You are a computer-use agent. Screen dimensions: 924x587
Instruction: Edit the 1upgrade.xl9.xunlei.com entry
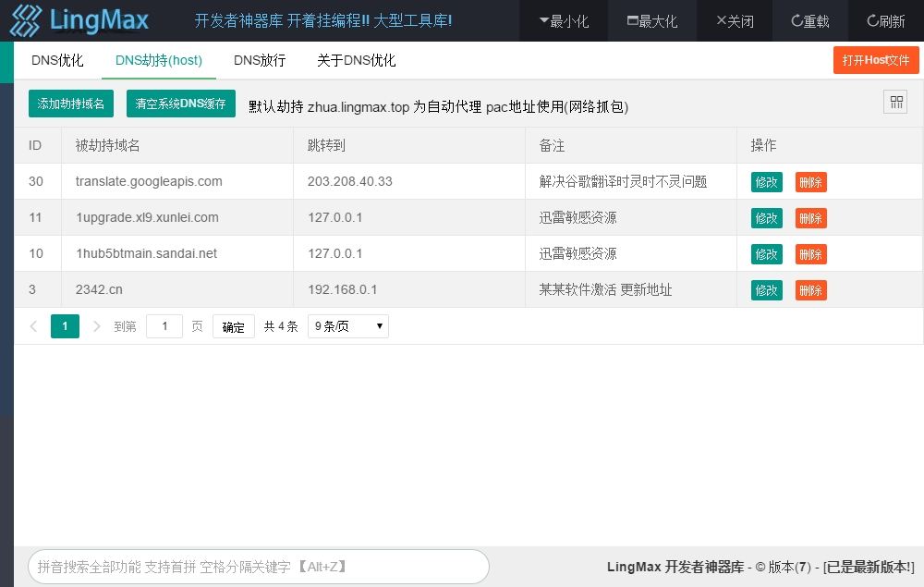click(765, 218)
